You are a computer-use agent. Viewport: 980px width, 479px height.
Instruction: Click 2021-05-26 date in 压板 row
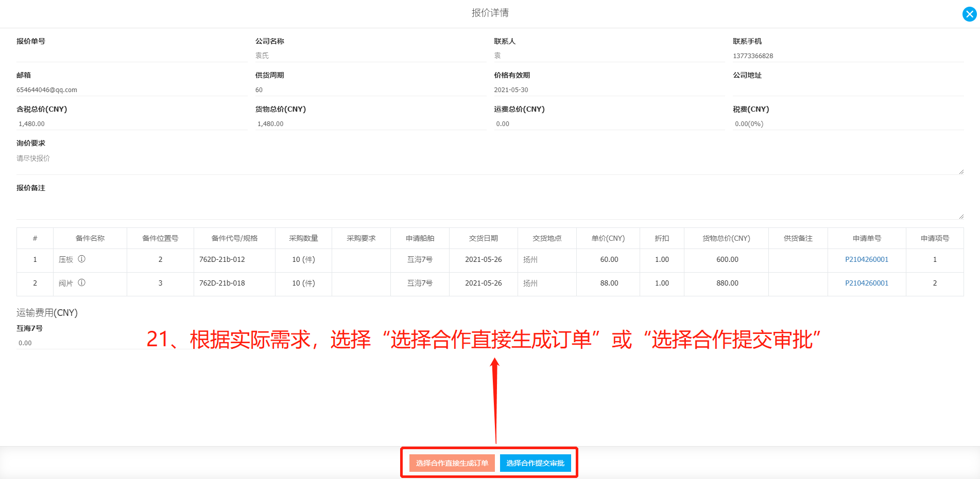[483, 259]
